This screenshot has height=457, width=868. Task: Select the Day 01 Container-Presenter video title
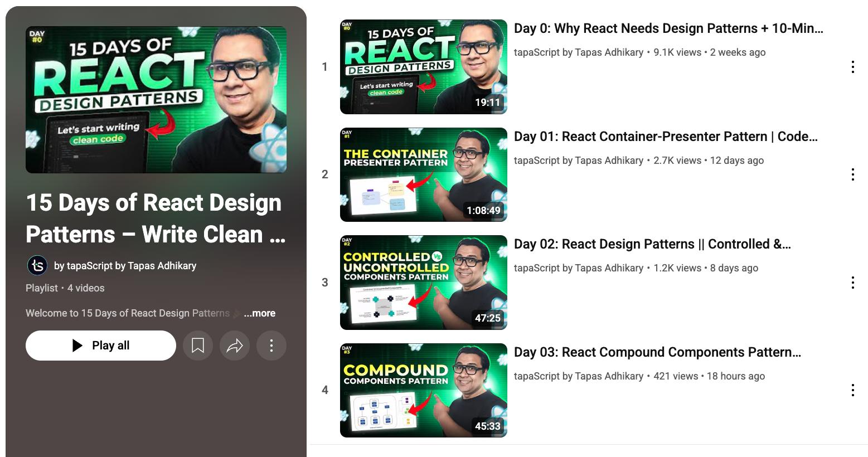[666, 136]
